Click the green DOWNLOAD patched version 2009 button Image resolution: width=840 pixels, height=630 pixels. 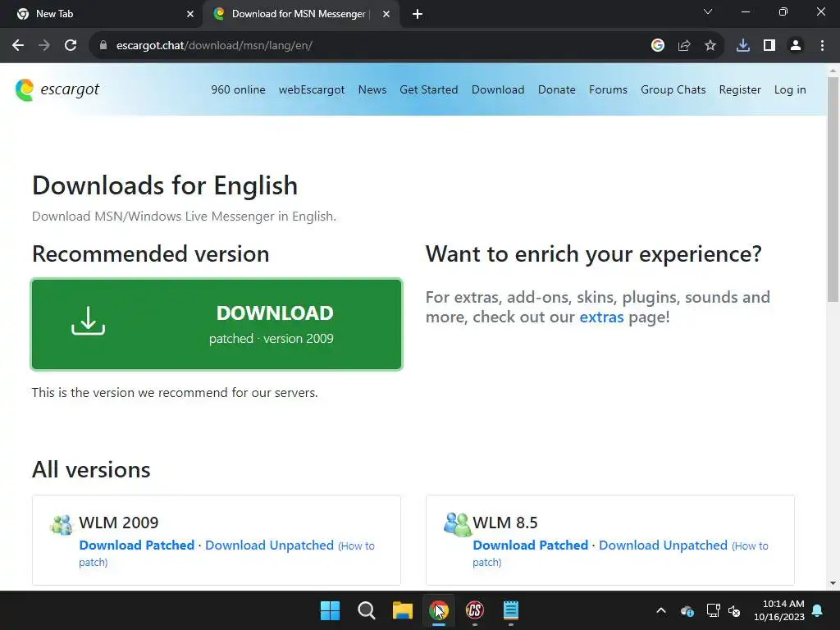pos(217,324)
